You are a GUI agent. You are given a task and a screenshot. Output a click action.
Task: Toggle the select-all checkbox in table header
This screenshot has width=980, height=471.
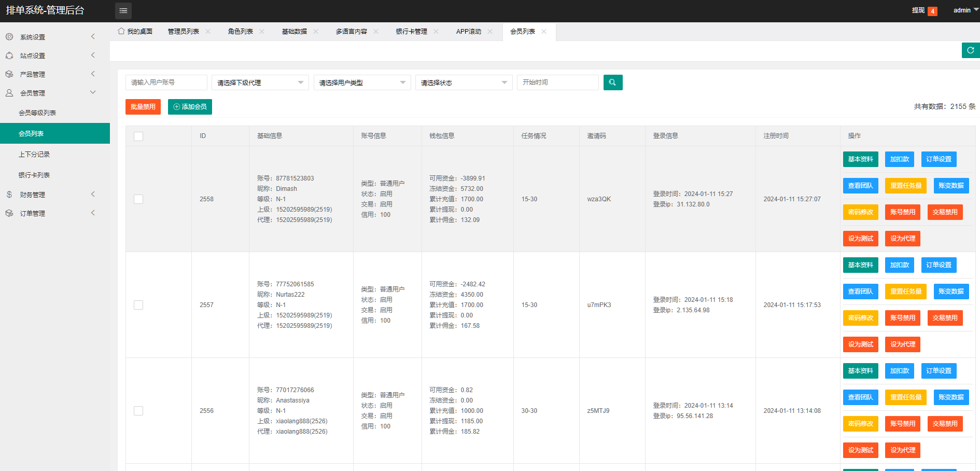(138, 136)
